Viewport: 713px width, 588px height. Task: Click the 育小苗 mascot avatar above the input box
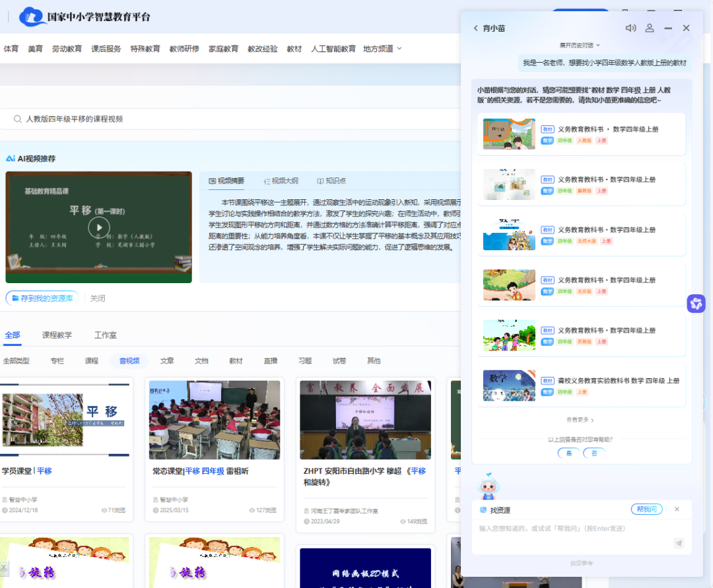(489, 487)
